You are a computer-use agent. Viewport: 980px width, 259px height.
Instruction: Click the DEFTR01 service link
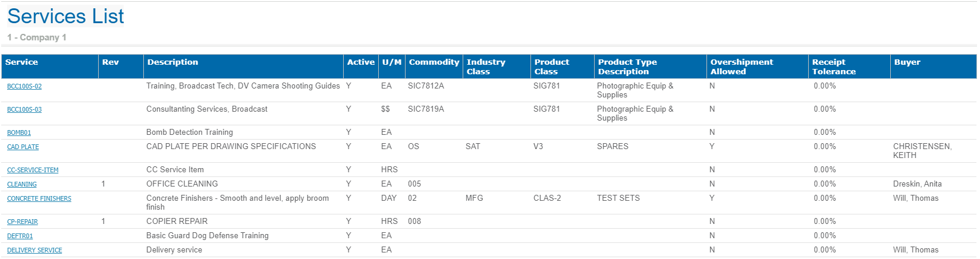pos(20,236)
